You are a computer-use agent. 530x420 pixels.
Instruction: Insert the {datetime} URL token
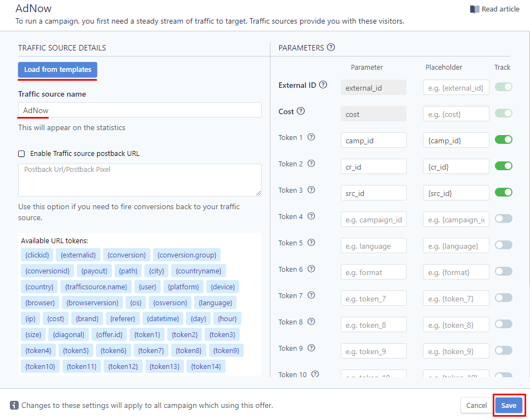pyautogui.click(x=162, y=318)
